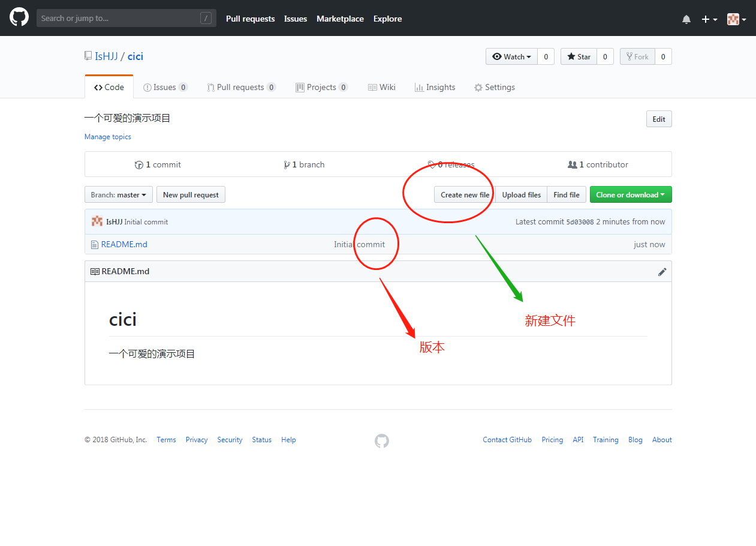The image size is (756, 546).
Task: Open the Branch: master dropdown
Action: 118,194
